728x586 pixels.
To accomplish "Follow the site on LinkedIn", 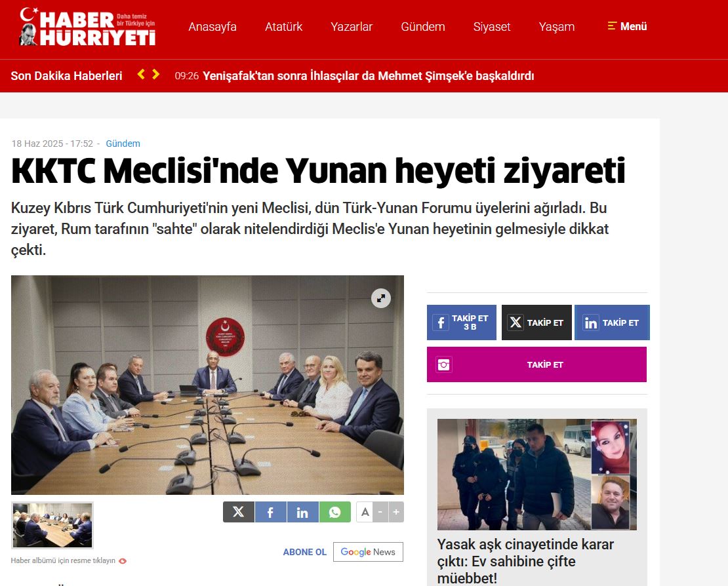I will tap(612, 322).
